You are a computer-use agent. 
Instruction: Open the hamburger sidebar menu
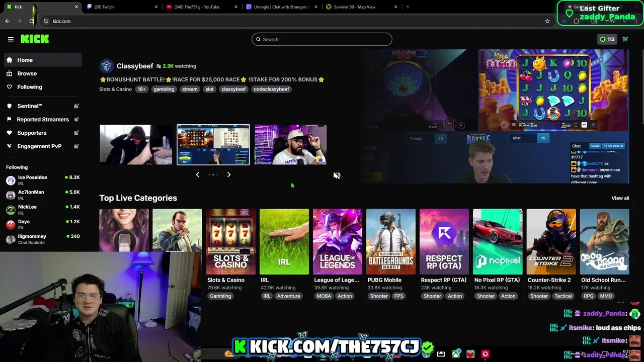coord(11,39)
